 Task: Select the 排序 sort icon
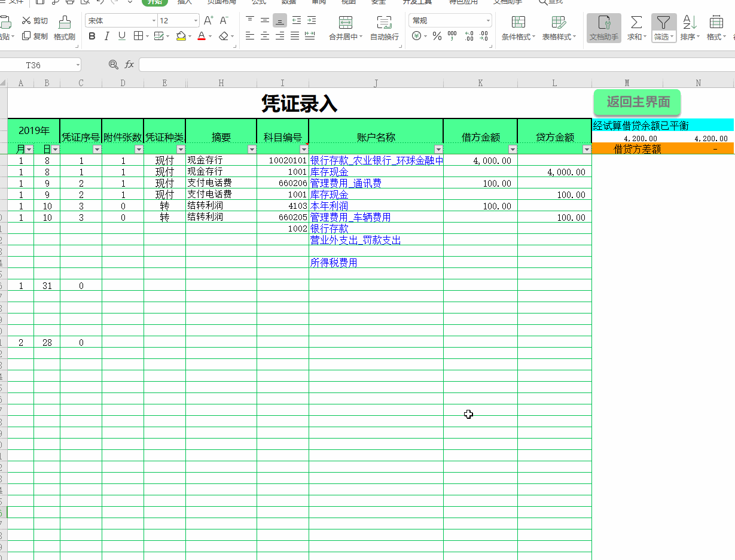pyautogui.click(x=688, y=28)
